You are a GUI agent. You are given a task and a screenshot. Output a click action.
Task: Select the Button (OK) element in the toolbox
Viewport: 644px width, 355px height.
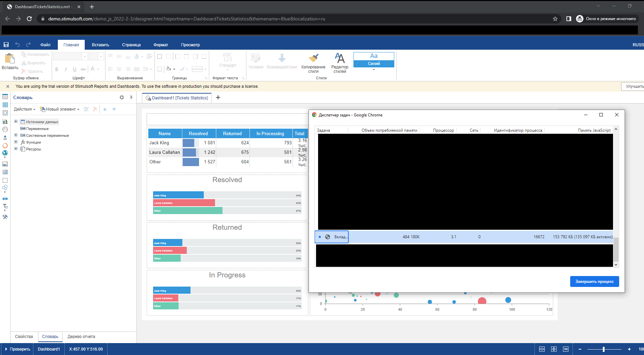click(5, 199)
